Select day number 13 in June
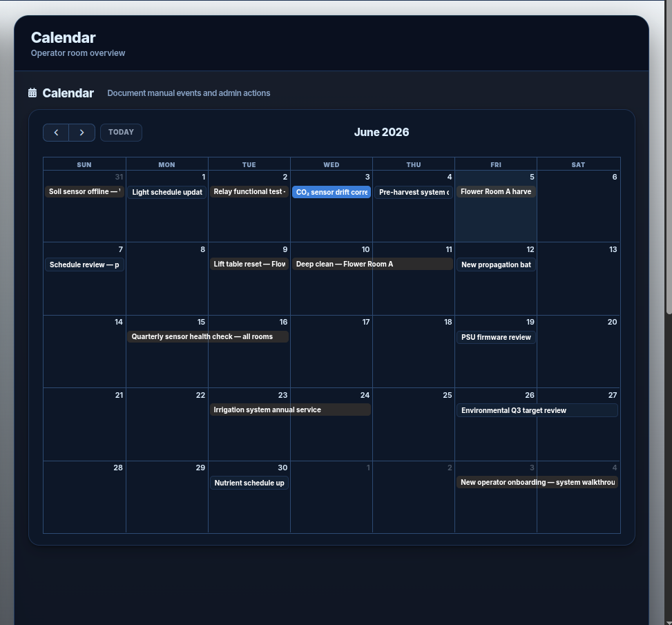 pyautogui.click(x=613, y=249)
